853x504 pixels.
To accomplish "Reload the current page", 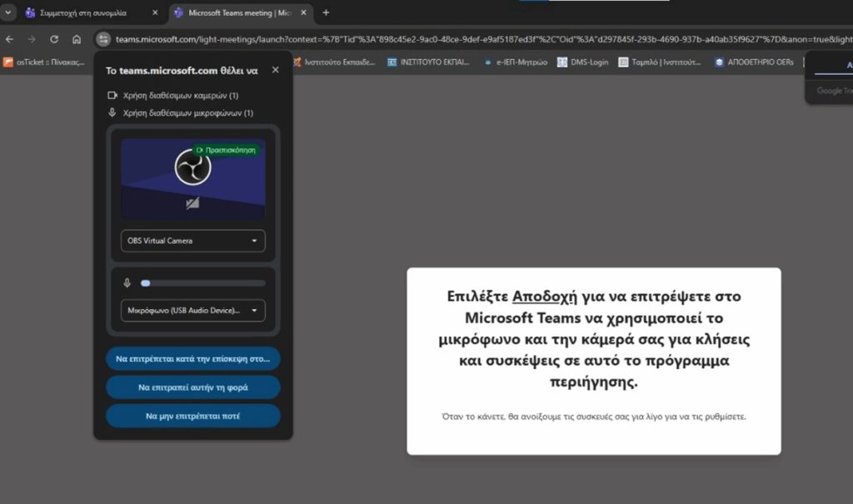I will (x=54, y=39).
